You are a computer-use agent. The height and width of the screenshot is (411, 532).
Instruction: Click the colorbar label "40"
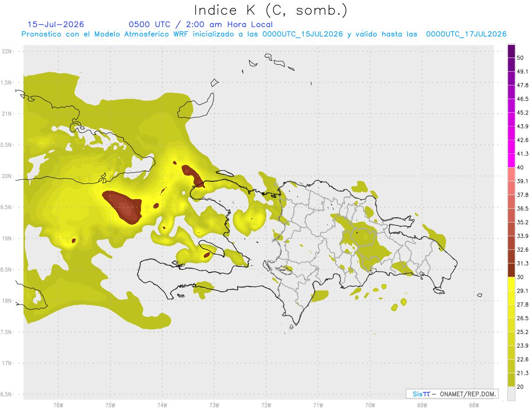click(x=520, y=167)
